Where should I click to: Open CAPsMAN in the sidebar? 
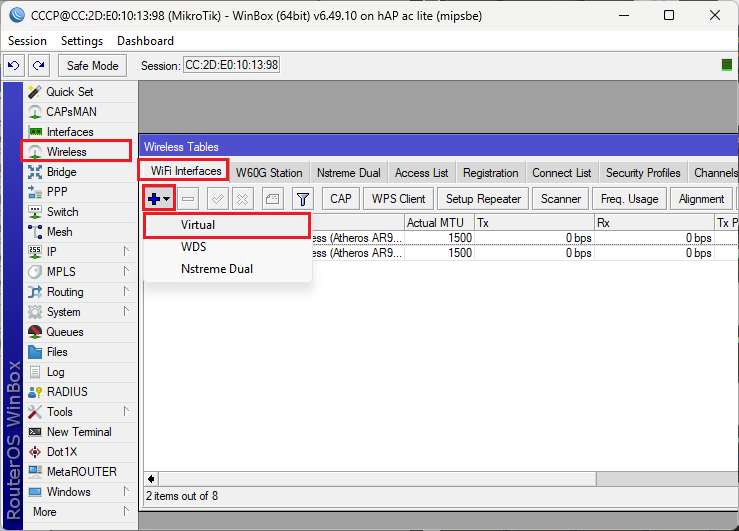pos(80,112)
